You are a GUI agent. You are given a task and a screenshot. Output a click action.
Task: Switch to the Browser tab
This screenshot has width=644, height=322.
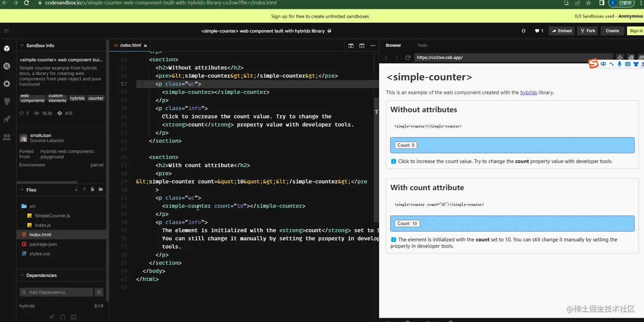393,45
